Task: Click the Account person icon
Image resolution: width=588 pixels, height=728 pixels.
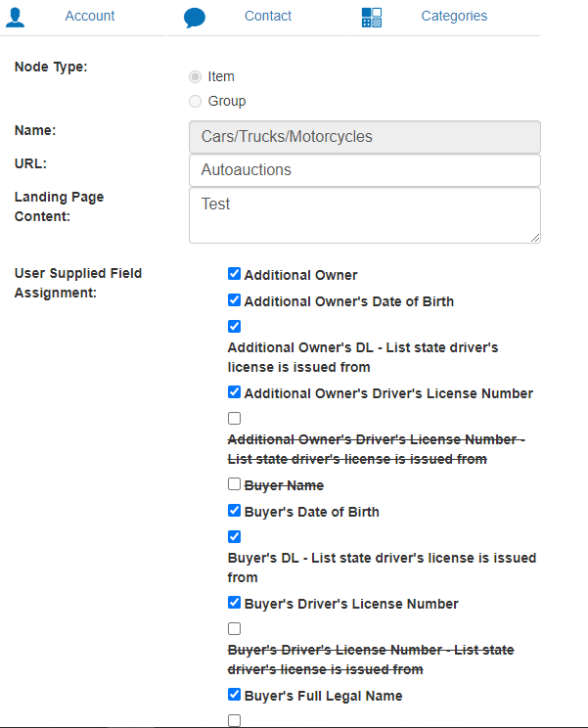Action: pyautogui.click(x=16, y=17)
